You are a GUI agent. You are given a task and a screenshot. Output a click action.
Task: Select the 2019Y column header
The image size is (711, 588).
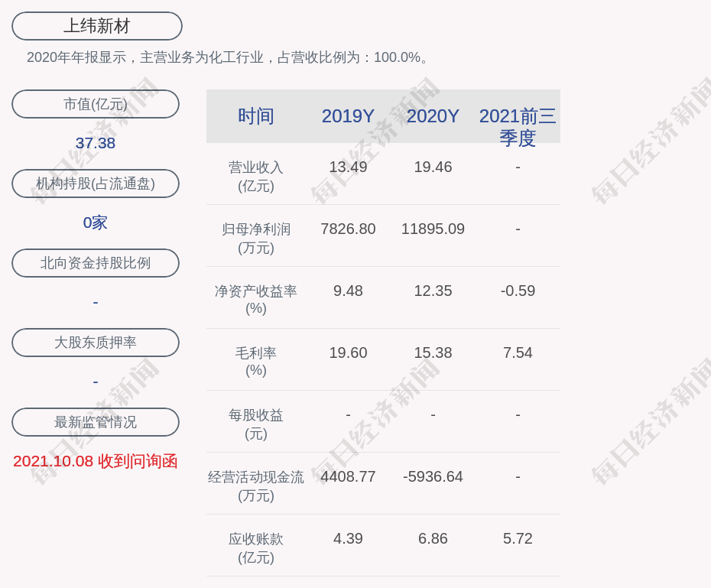pos(348,116)
